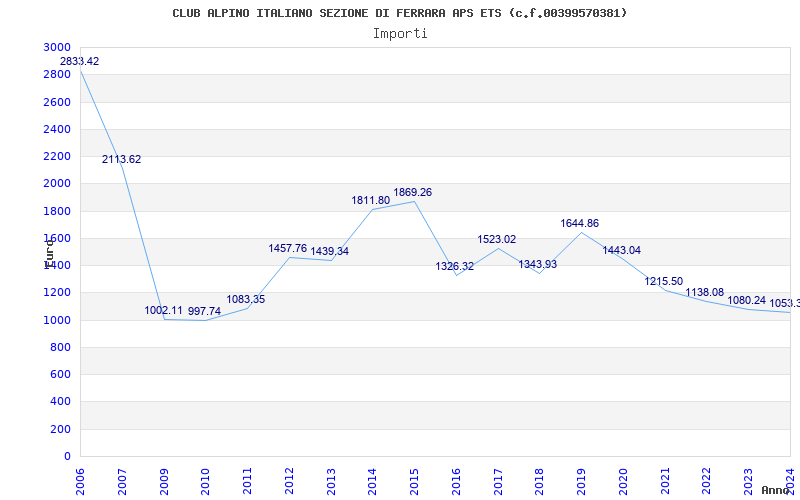
Task: Select year 2013 on the x-axis
Action: [331, 482]
